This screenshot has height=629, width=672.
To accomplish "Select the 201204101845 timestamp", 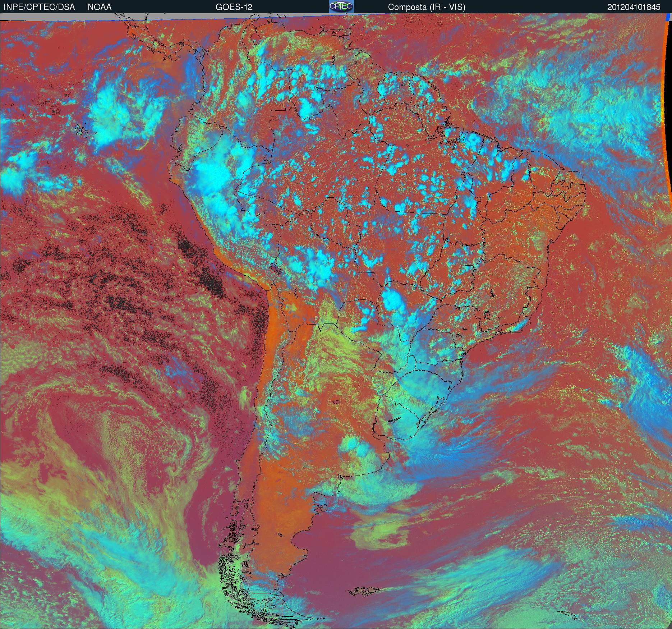I will tap(634, 7).
